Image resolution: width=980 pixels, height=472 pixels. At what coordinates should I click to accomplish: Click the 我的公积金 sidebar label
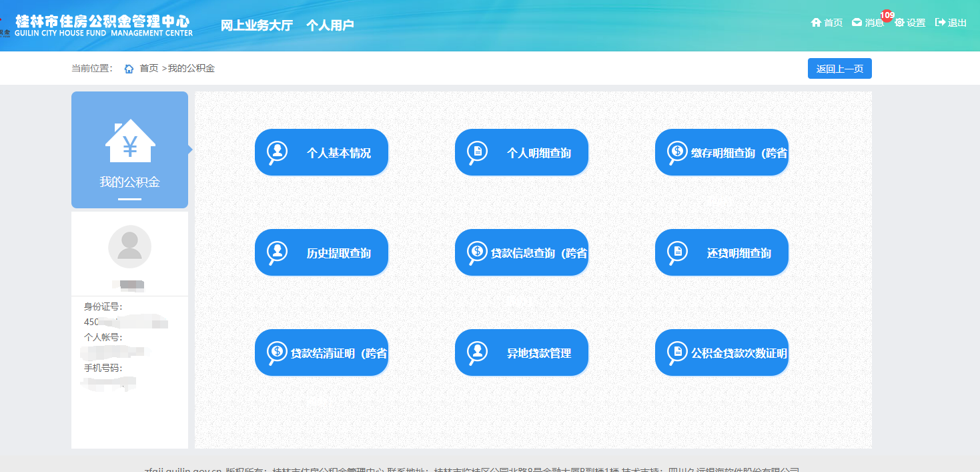click(x=129, y=182)
